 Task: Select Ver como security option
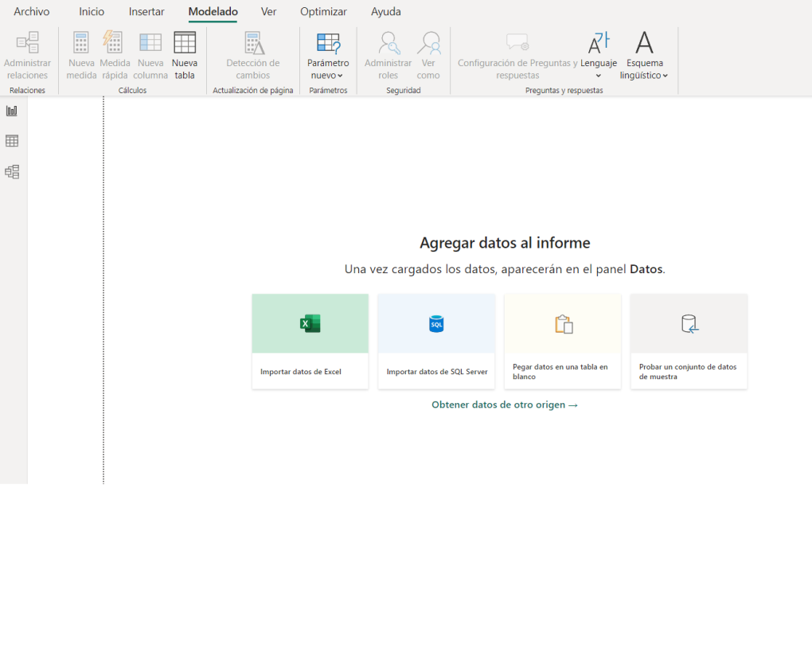click(428, 56)
